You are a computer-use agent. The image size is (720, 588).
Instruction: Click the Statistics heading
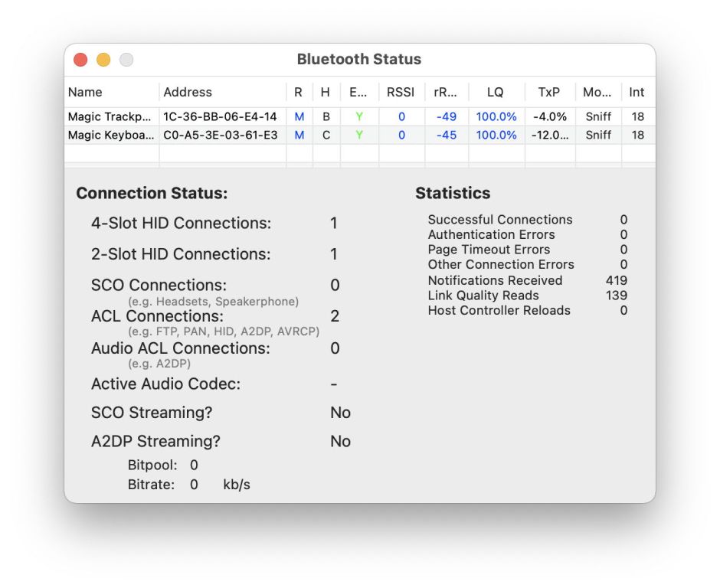tap(453, 193)
